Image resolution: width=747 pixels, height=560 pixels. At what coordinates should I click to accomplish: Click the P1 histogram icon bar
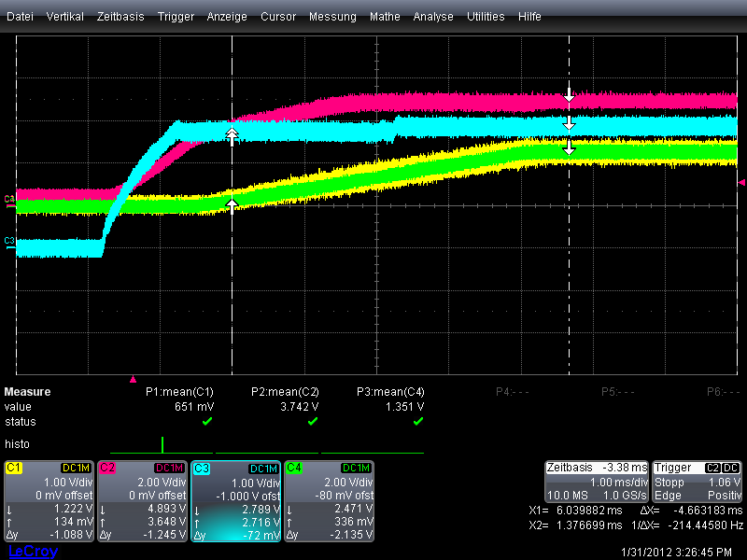pos(162,445)
